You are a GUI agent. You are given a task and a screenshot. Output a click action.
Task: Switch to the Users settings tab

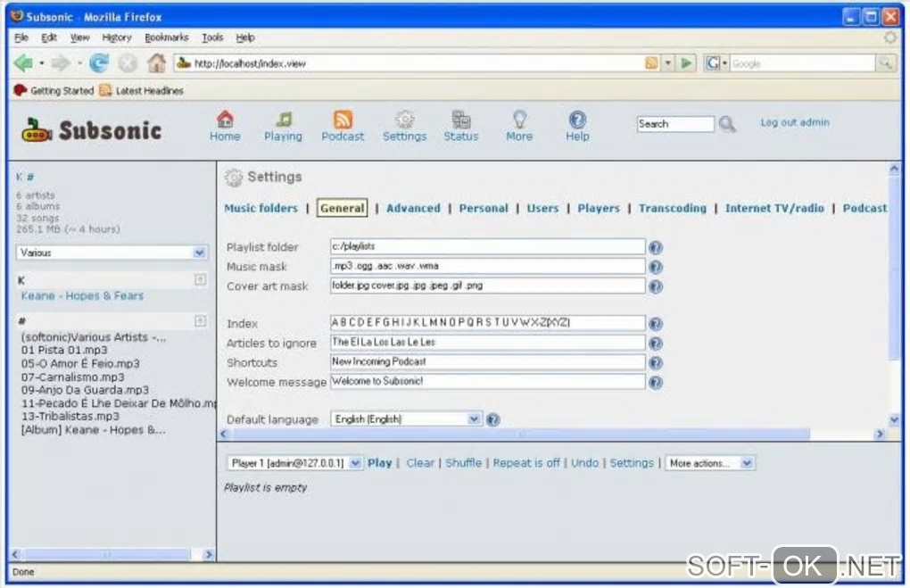click(x=542, y=209)
